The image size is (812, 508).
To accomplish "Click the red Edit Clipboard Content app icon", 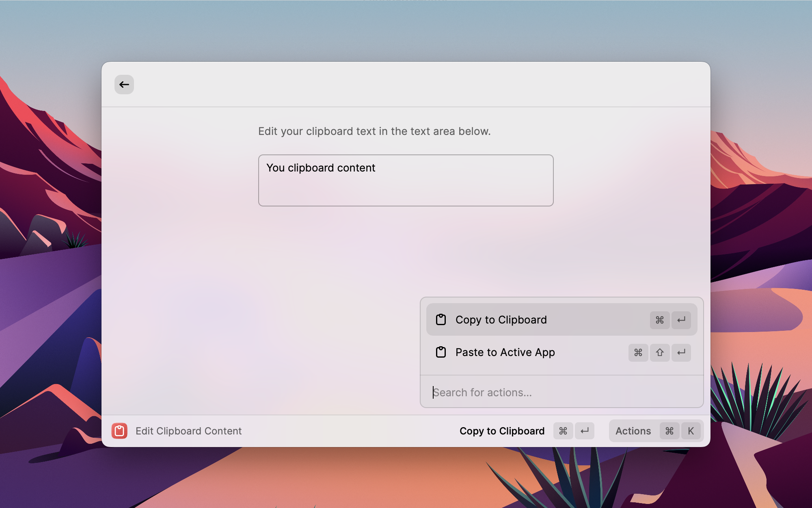I will coord(119,431).
